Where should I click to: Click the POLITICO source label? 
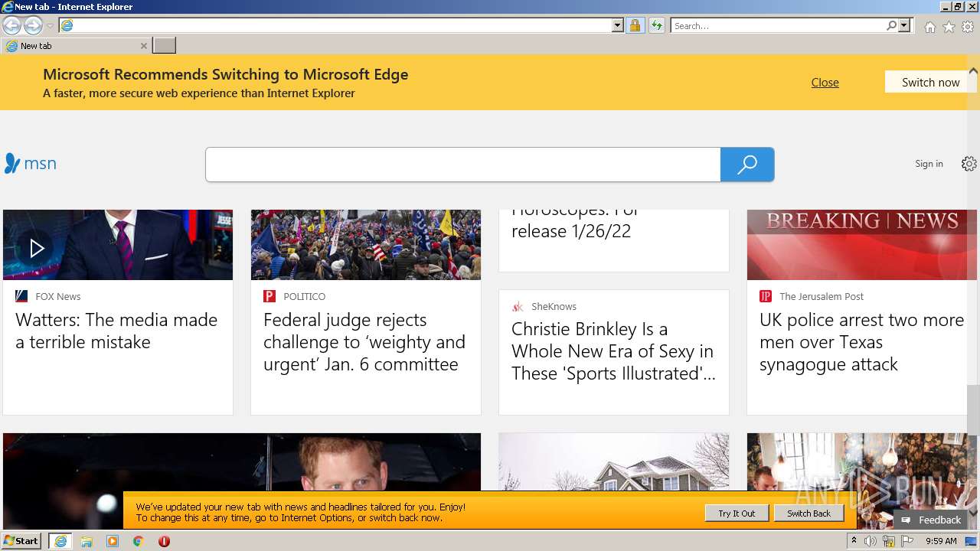tap(304, 296)
